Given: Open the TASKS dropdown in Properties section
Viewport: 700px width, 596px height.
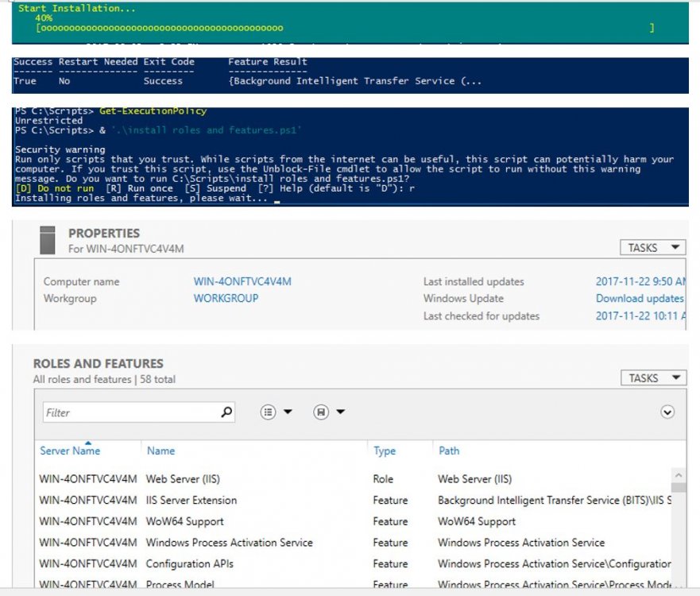Looking at the screenshot, I should (x=652, y=248).
